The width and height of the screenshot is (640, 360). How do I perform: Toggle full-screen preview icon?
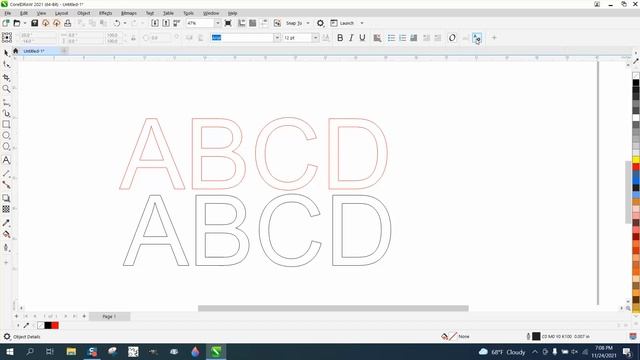click(x=228, y=23)
